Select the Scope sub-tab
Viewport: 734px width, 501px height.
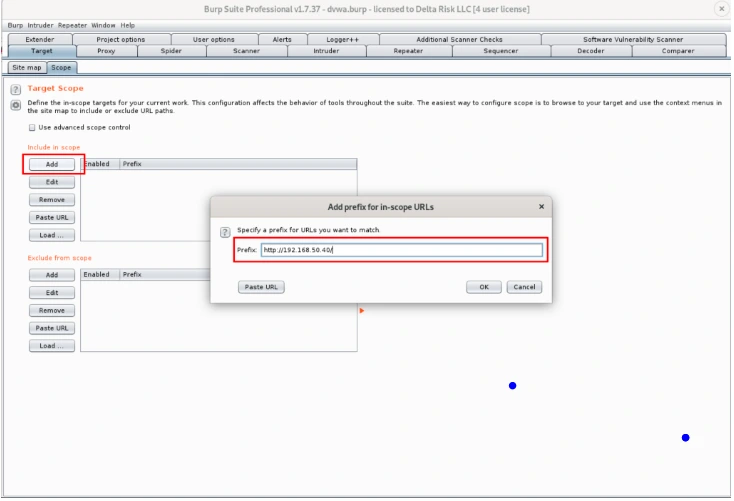[x=61, y=67]
